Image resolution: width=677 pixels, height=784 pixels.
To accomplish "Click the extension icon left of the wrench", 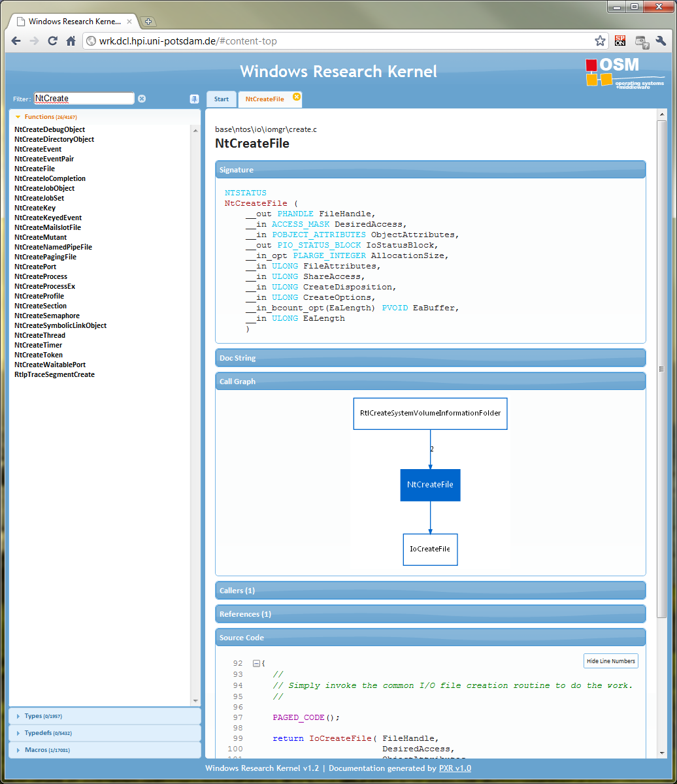I will tap(641, 41).
